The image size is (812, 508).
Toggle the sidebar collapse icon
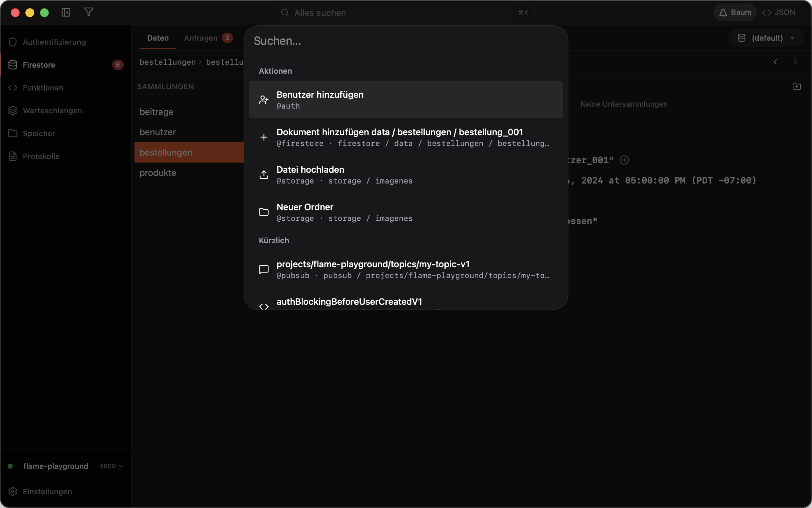point(66,12)
